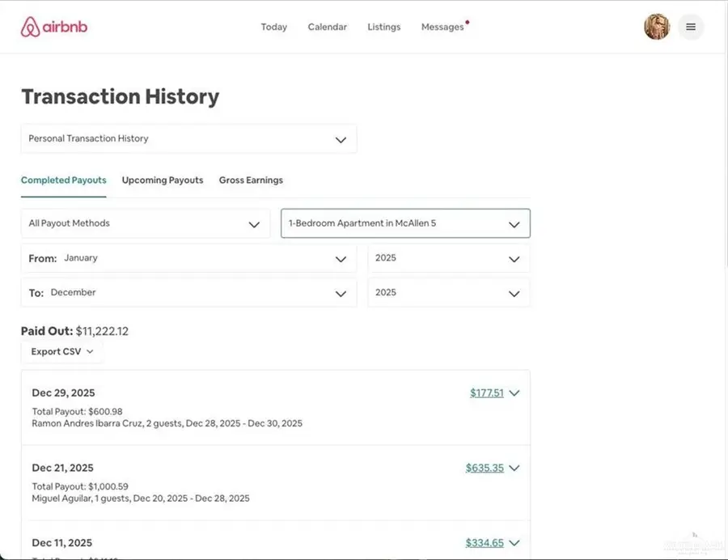Click the Airbnb logo
The height and width of the screenshot is (560, 728).
point(53,27)
